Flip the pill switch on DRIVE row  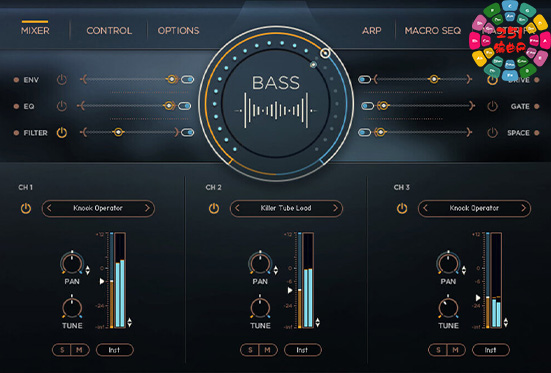[x=364, y=79]
